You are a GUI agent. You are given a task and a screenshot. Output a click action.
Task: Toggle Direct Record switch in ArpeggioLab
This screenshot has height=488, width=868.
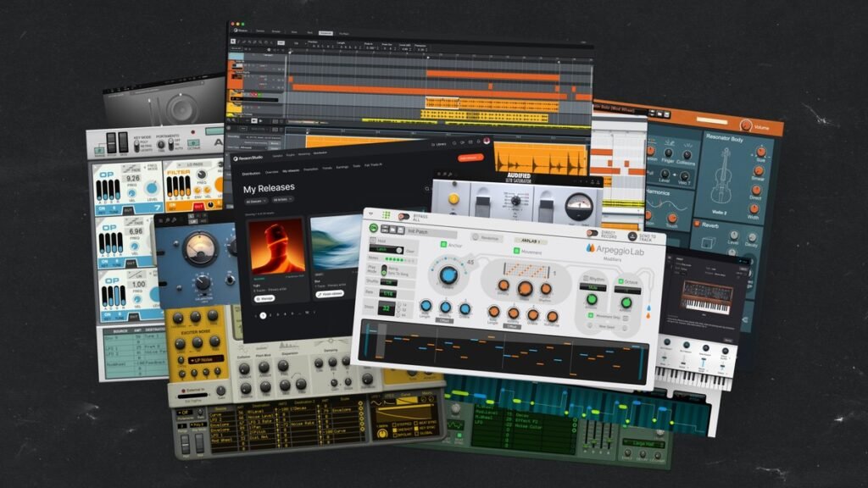[593, 234]
